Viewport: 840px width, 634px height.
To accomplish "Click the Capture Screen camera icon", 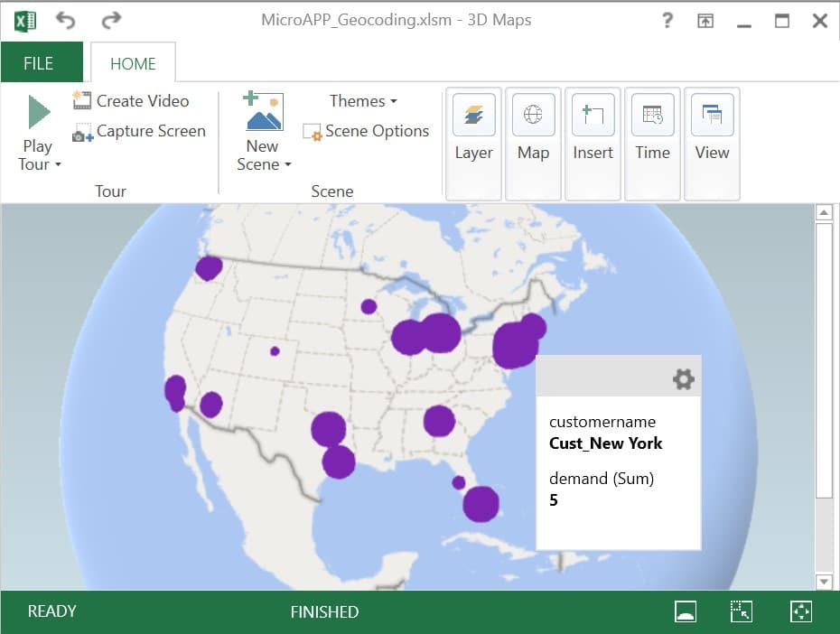I will click(82, 132).
